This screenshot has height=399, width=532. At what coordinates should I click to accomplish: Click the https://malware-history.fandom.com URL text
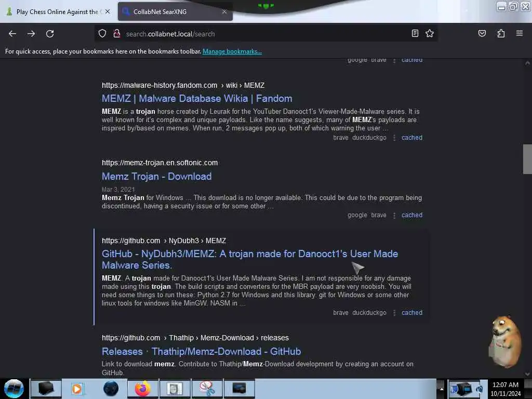click(x=159, y=86)
